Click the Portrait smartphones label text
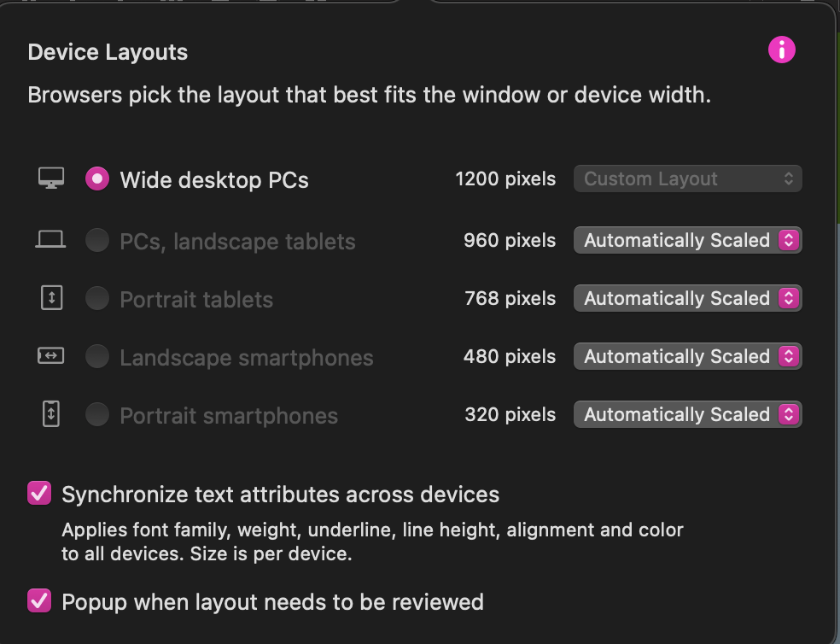This screenshot has width=840, height=644. click(229, 416)
